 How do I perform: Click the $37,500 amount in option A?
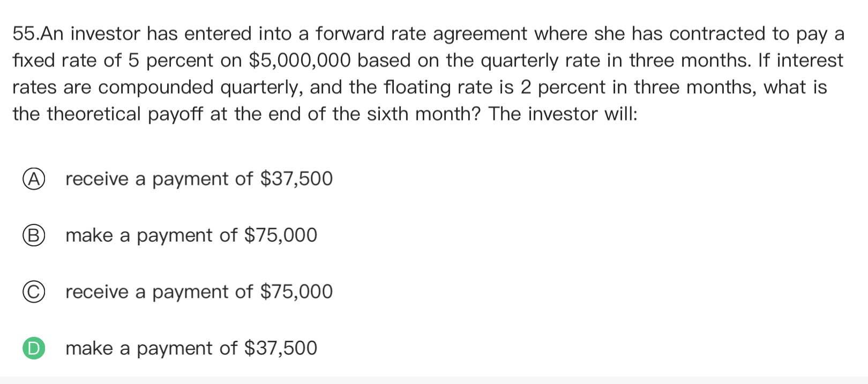[x=296, y=179]
